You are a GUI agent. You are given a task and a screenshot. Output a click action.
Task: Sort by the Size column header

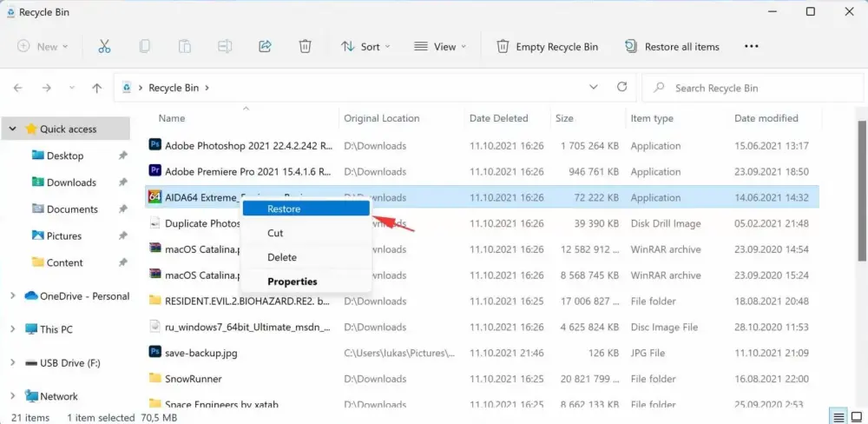click(x=564, y=118)
